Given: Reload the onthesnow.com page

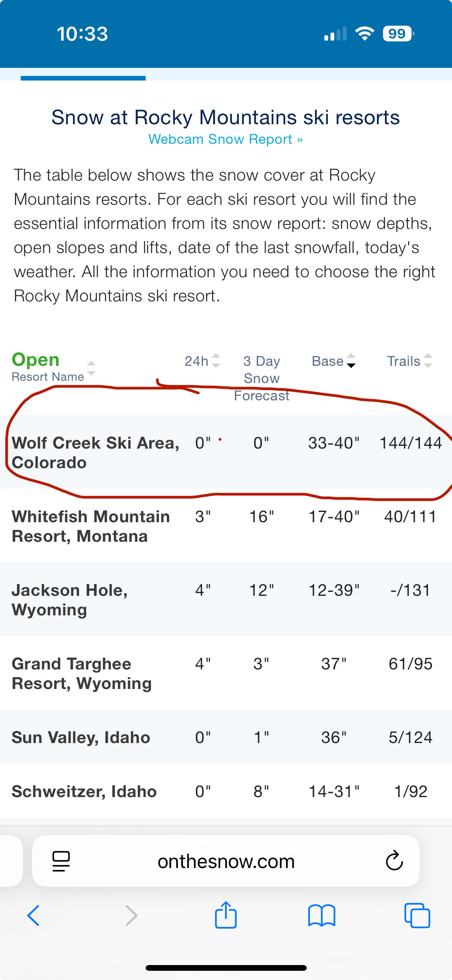Looking at the screenshot, I should [394, 861].
